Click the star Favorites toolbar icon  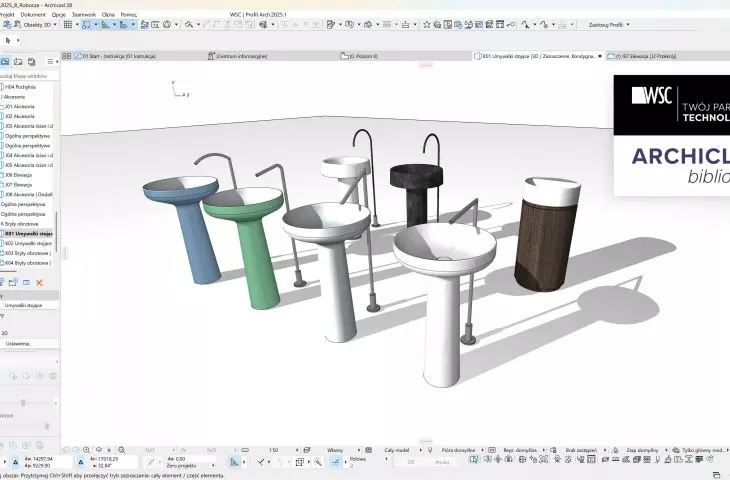[426, 25]
